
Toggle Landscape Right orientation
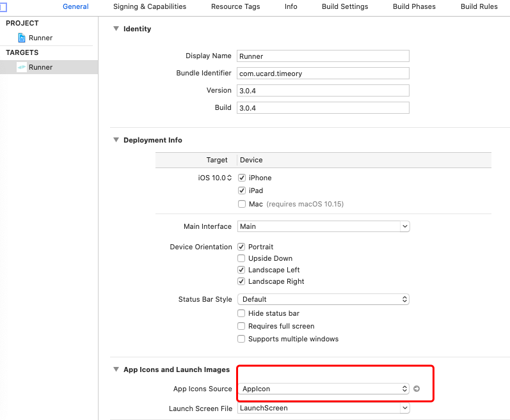point(241,281)
